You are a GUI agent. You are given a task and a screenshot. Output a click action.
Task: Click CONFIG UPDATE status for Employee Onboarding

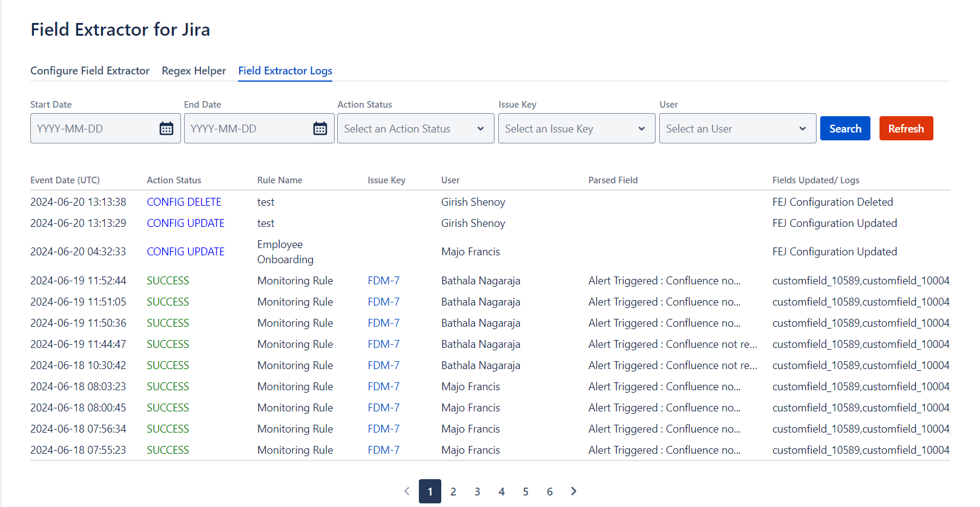[186, 252]
